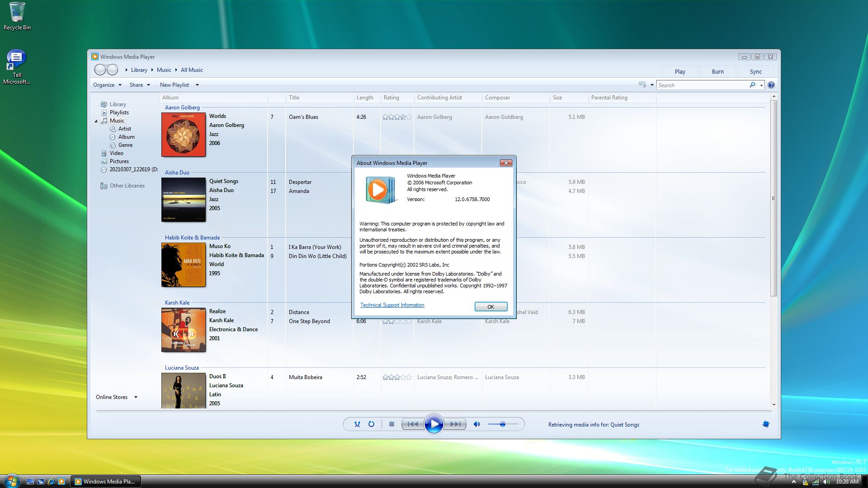The image size is (868, 488).
Task: Click the vertical scrollbar down arrow
Action: click(x=774, y=405)
